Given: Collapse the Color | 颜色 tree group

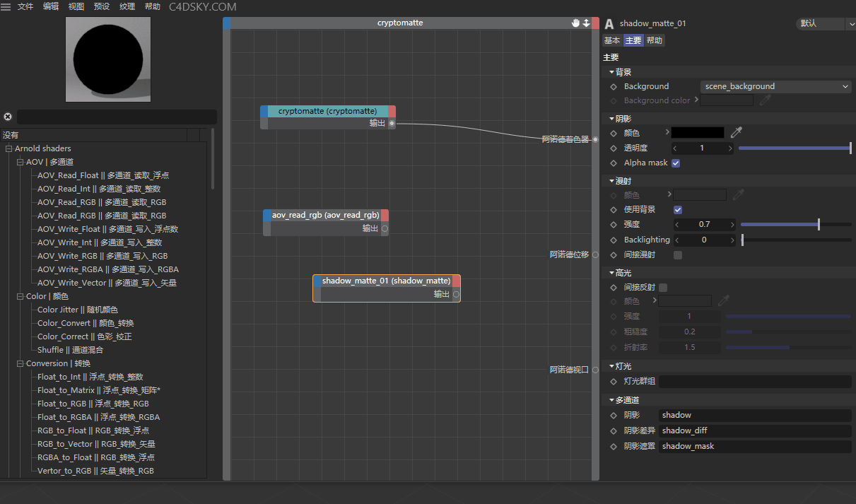Looking at the screenshot, I should coord(20,296).
